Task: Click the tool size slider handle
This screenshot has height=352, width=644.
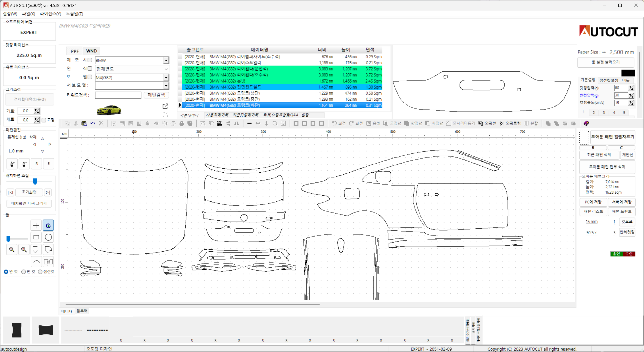Action: click(x=9, y=239)
